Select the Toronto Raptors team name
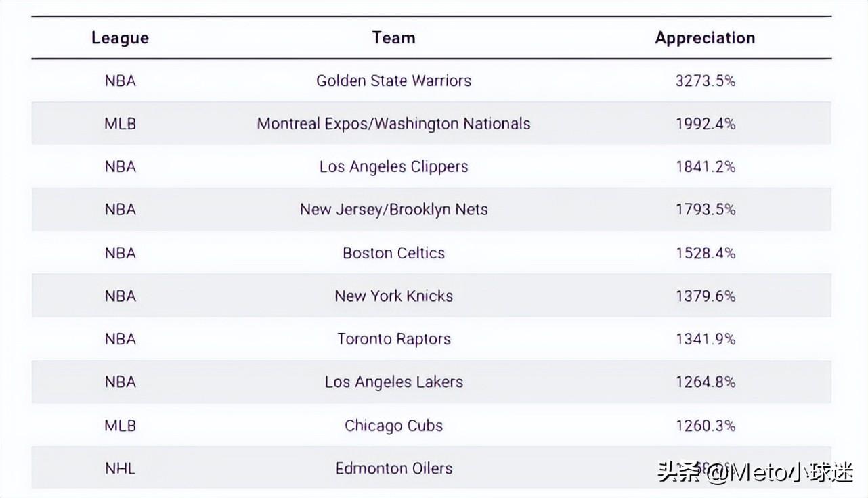Viewport: 868px width, 498px height. 393,340
